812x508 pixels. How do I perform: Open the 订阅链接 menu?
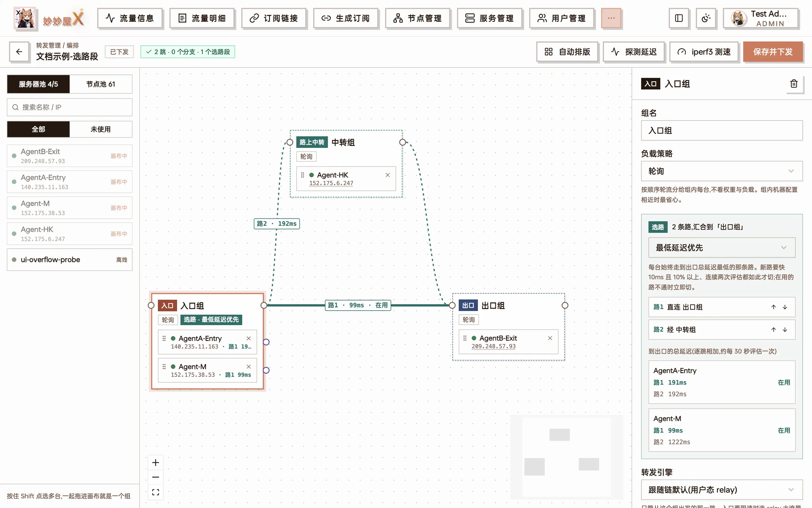pyautogui.click(x=274, y=18)
